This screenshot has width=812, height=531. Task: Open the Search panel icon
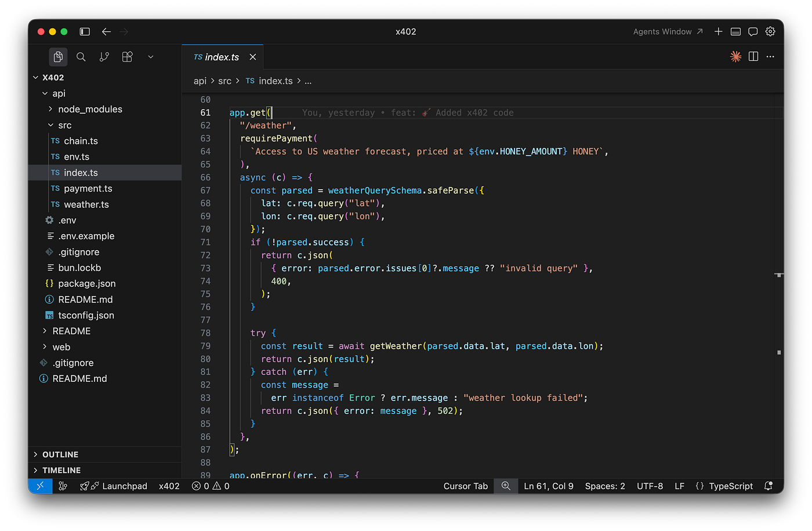click(81, 57)
